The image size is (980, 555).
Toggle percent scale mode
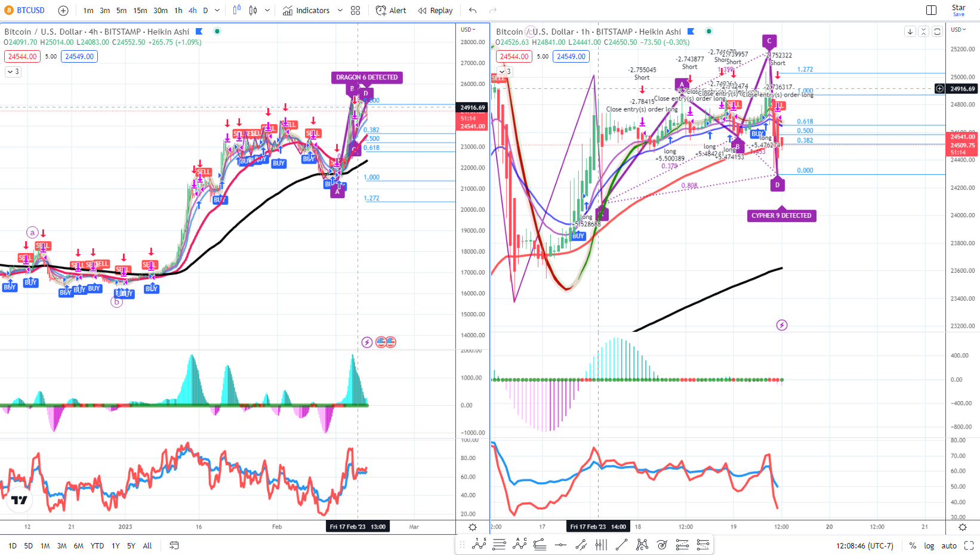coord(913,545)
